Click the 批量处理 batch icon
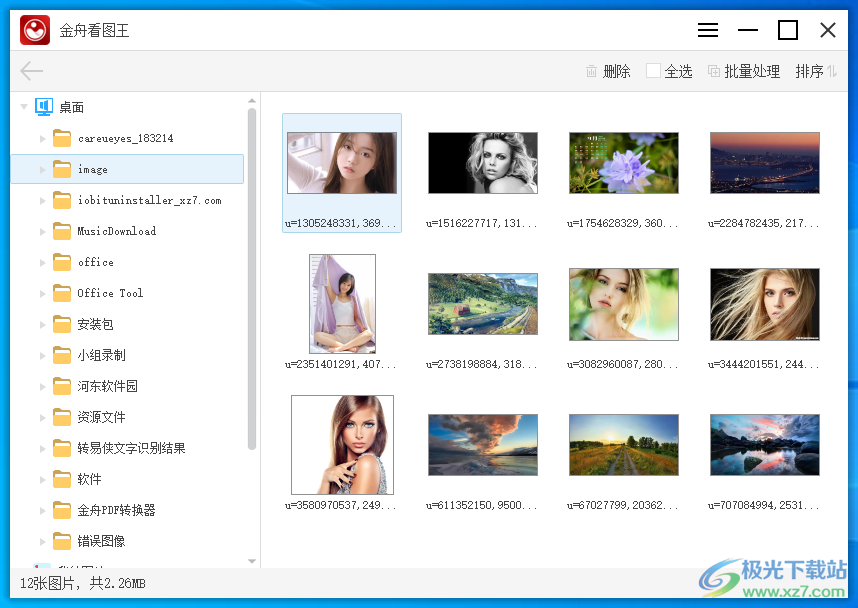The width and height of the screenshot is (858, 608). pos(714,71)
